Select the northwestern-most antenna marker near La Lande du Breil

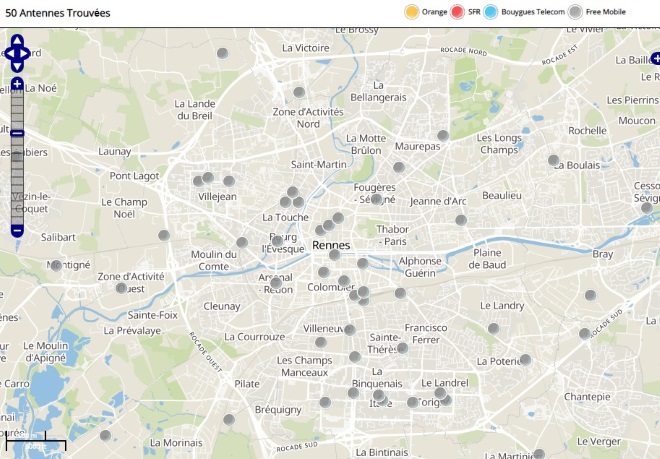pos(222,53)
